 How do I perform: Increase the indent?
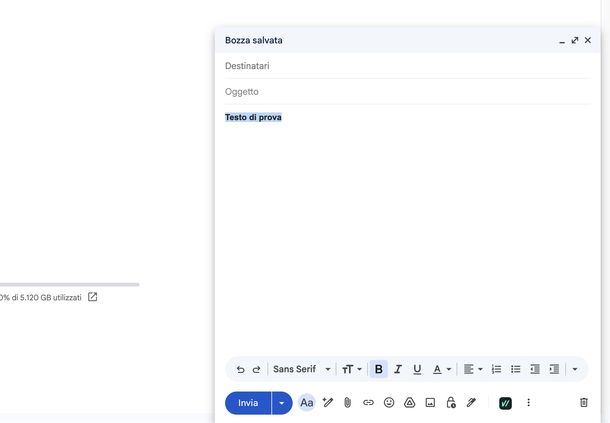click(554, 369)
